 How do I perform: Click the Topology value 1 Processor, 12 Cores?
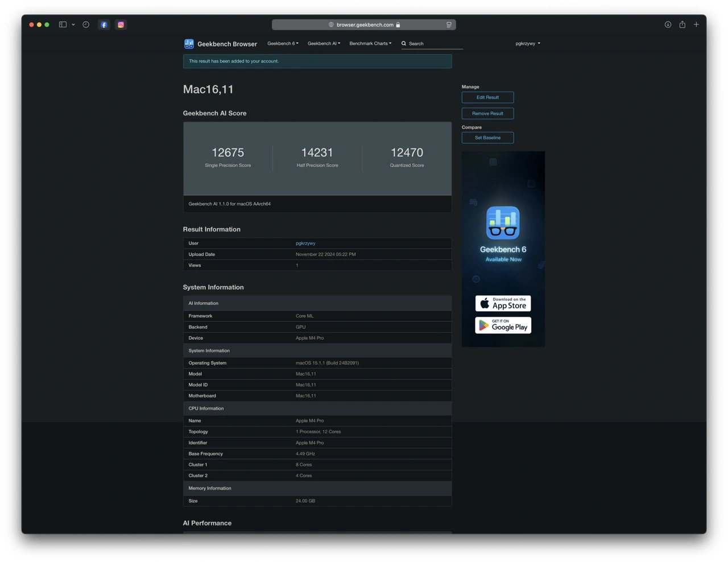pos(318,432)
